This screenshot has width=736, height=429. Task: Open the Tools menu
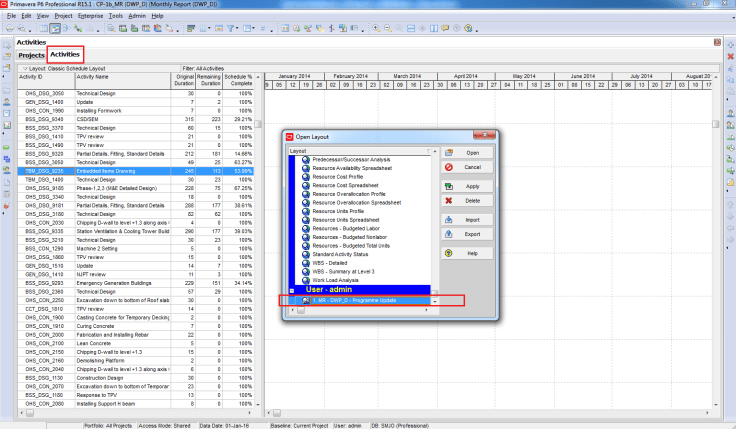click(x=116, y=17)
